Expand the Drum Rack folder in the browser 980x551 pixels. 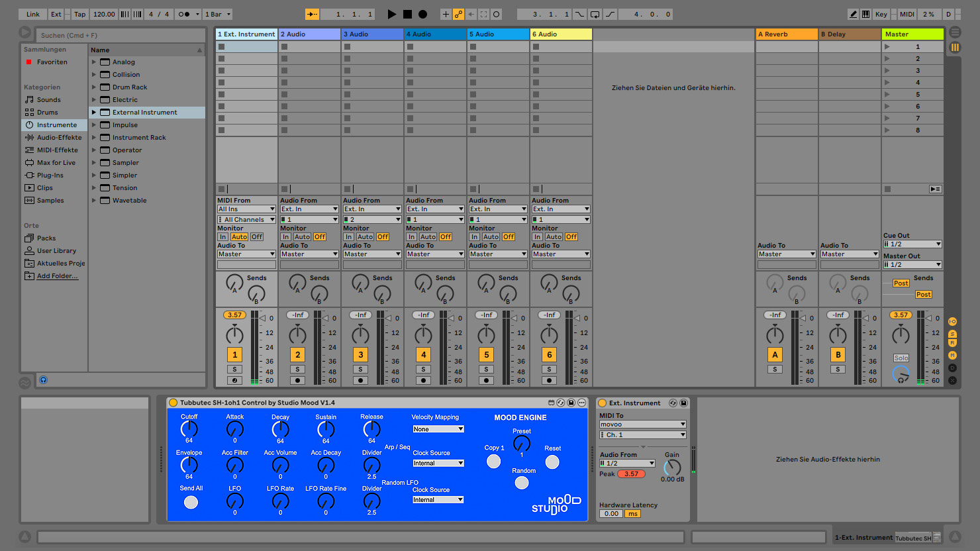pos(94,86)
